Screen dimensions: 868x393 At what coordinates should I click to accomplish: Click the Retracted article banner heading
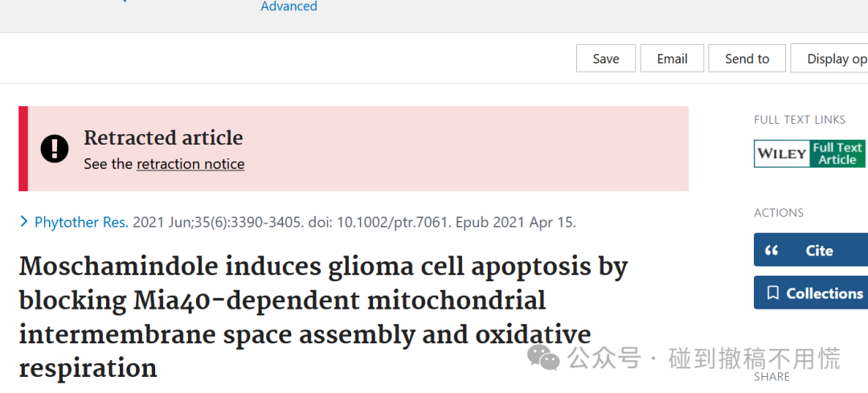coord(163,137)
